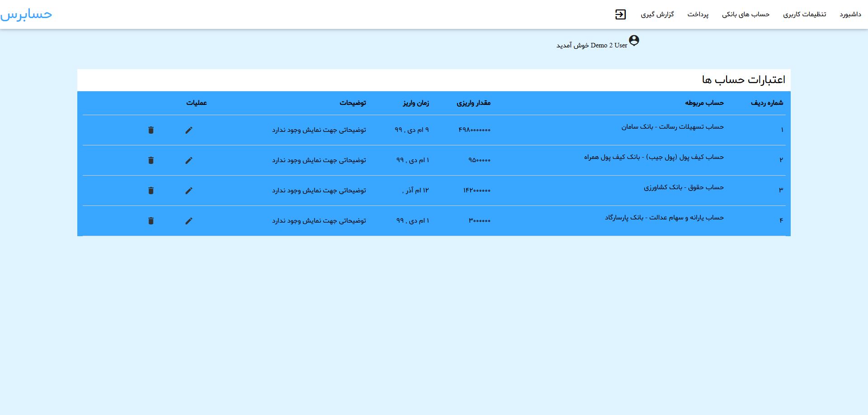Open the داشبورد menu item

[x=850, y=14]
